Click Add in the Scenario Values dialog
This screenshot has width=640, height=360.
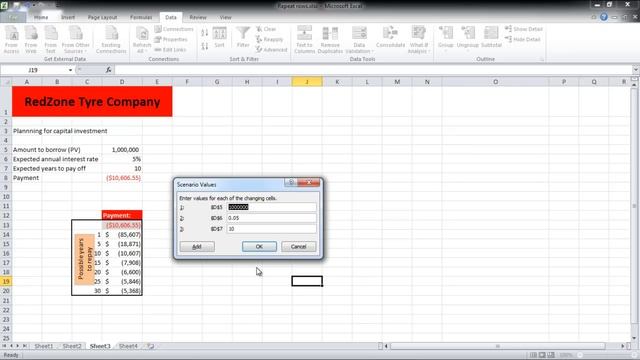(x=197, y=247)
